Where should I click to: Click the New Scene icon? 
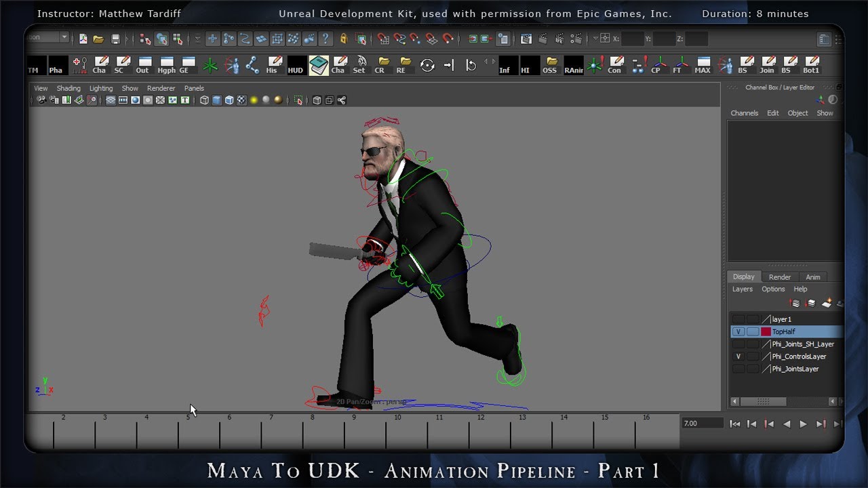click(83, 39)
